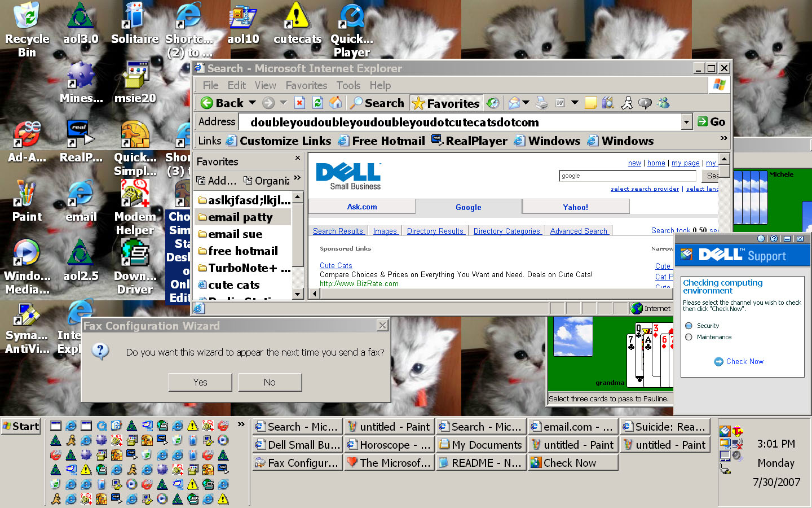Select the Recycle Bin desktop icon
The height and width of the screenshot is (508, 812).
point(27,29)
